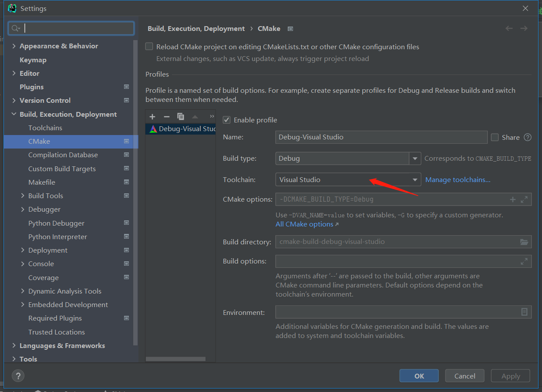Click the profile Name input field
542x392 pixels.
click(x=381, y=137)
